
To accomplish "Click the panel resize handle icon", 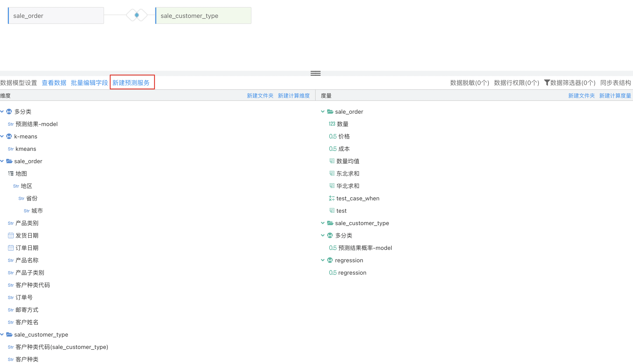I will [x=315, y=73].
